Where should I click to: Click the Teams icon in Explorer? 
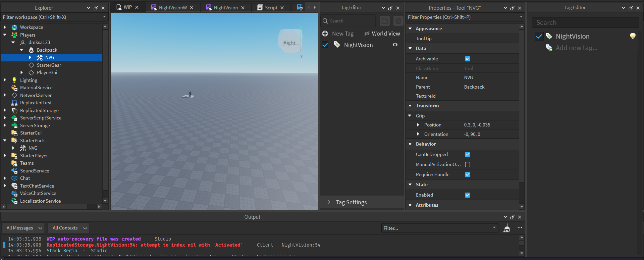14,163
